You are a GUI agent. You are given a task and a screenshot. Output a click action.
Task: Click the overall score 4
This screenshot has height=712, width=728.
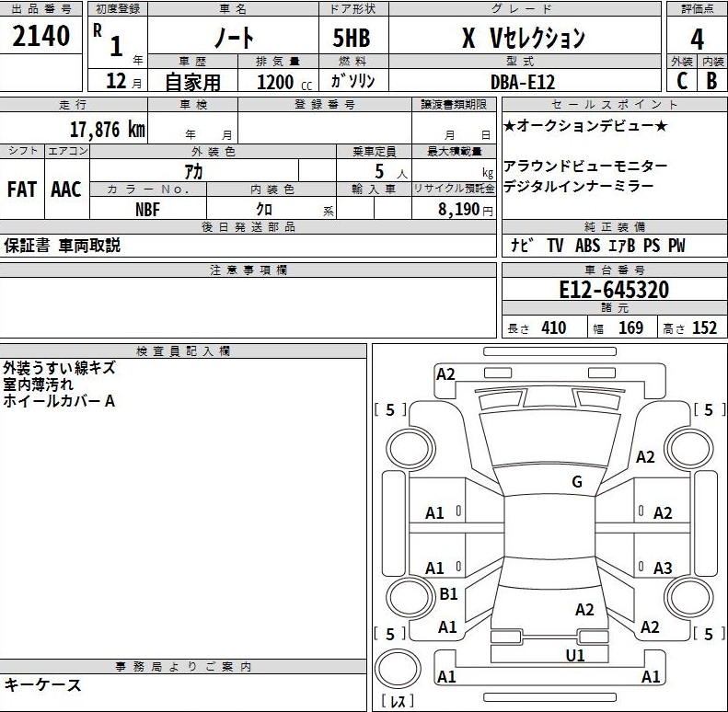[x=697, y=39]
